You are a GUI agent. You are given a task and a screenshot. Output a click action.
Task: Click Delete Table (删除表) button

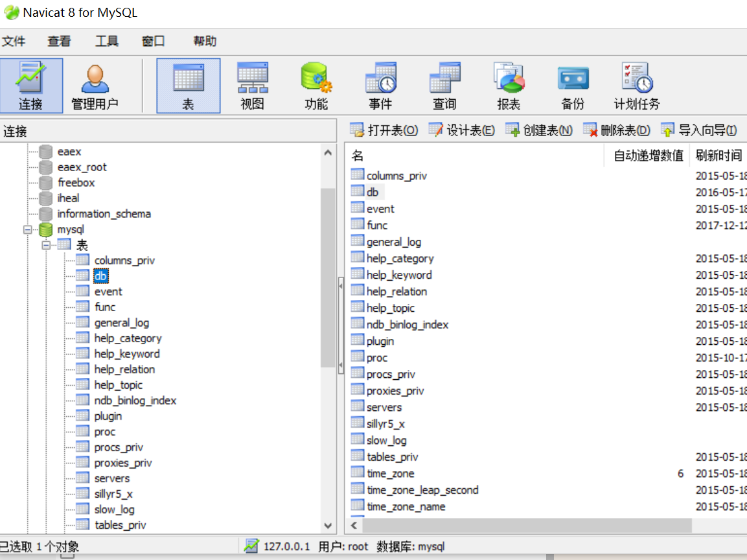tap(617, 130)
